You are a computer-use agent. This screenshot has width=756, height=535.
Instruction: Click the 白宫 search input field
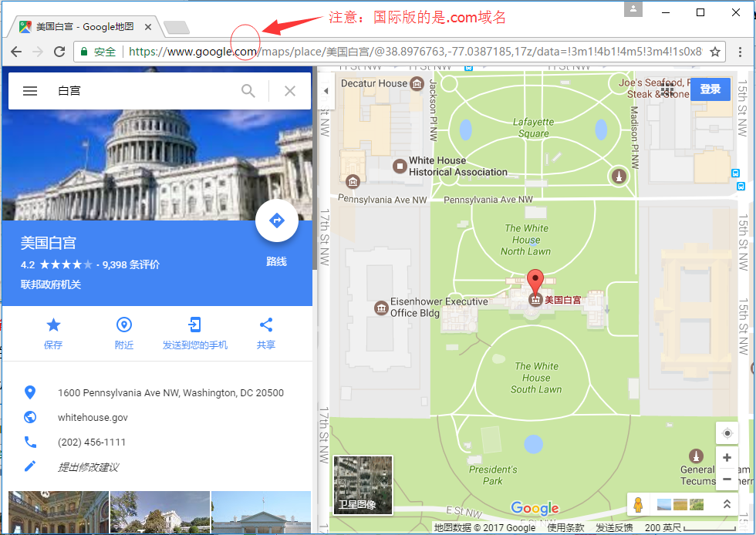coord(145,91)
